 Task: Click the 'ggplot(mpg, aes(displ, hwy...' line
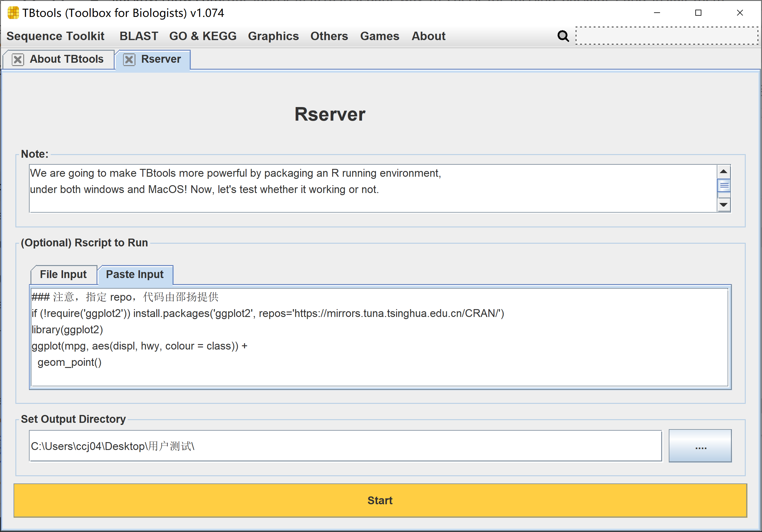(139, 346)
